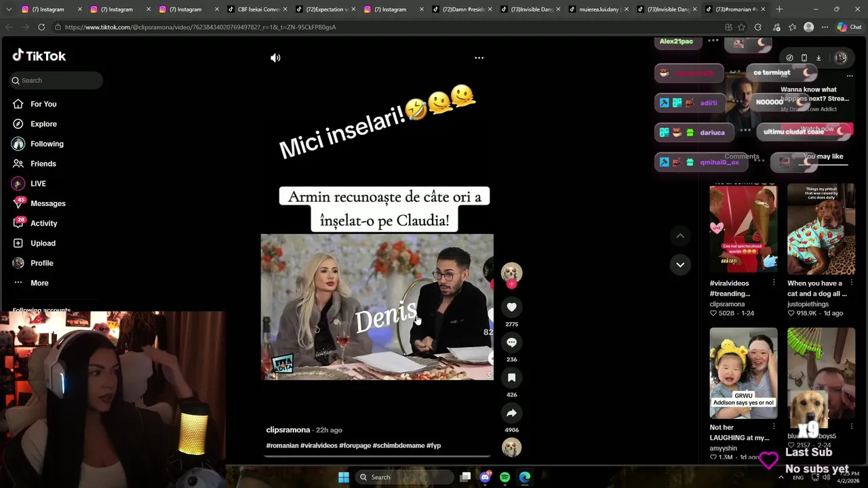Open options for cat and dog card
The height and width of the screenshot is (488, 868).
[x=852, y=283]
